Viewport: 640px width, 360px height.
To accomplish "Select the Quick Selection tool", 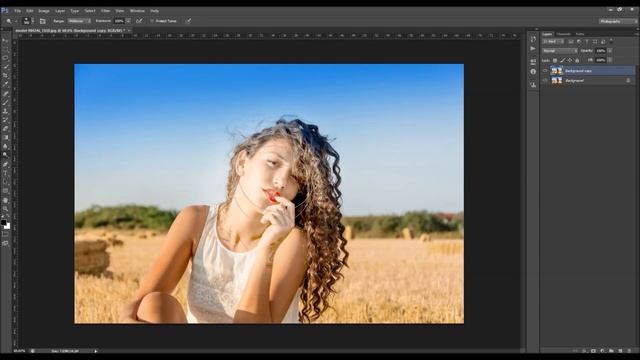I will [x=5, y=67].
